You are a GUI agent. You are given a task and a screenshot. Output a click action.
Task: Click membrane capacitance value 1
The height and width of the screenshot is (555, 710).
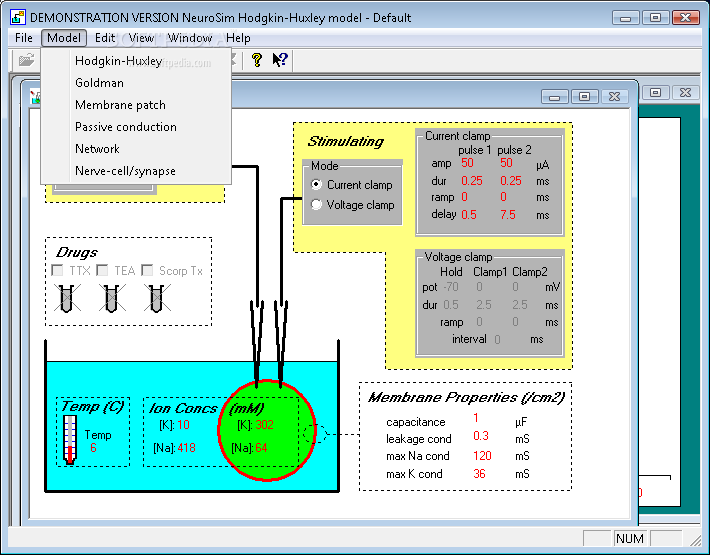coord(476,418)
